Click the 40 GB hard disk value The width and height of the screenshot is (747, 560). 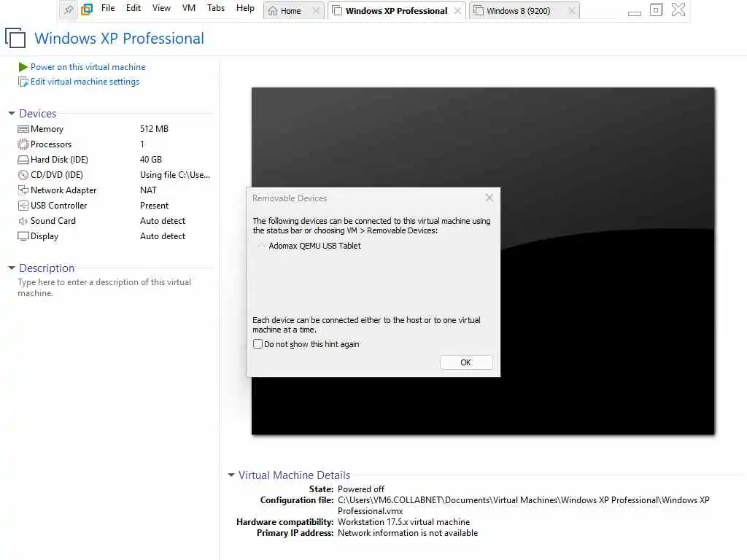point(151,160)
